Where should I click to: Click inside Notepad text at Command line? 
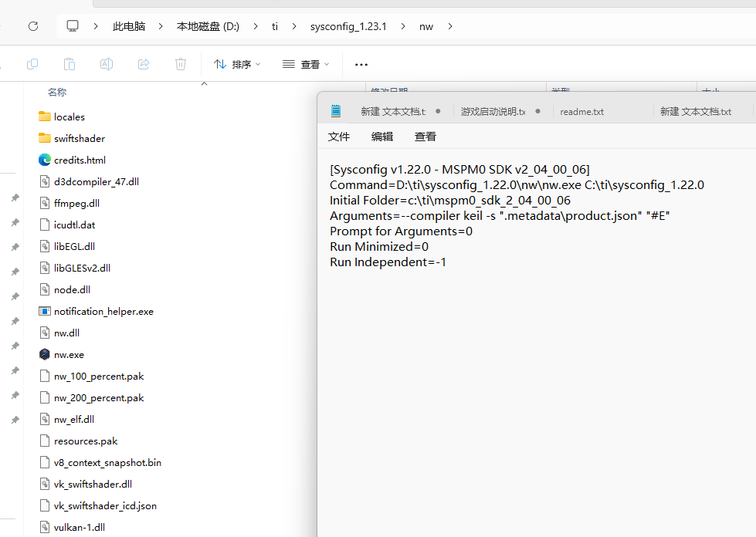(517, 185)
